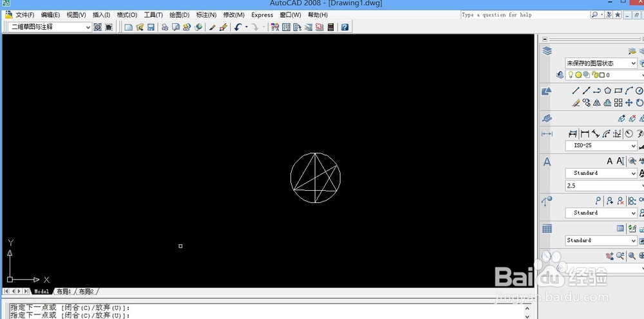The image size is (644, 319).
Task: Select Arc Length dimension tool
Action: tap(607, 133)
